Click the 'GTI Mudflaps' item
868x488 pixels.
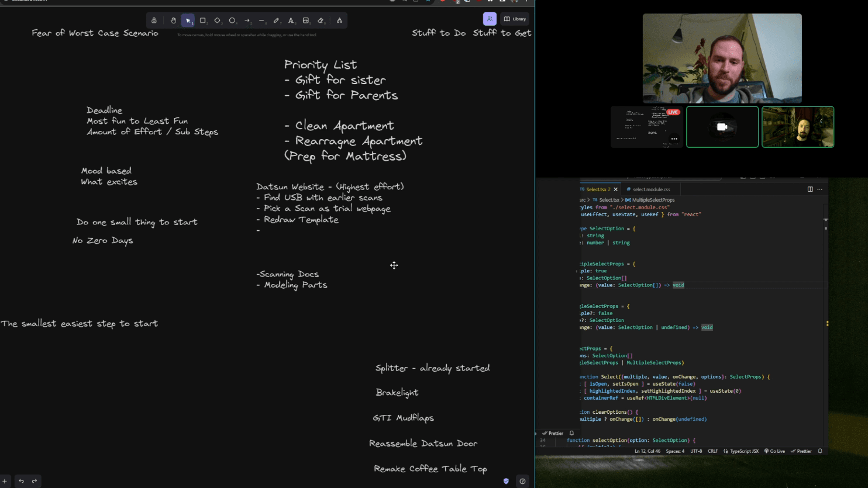click(x=403, y=418)
